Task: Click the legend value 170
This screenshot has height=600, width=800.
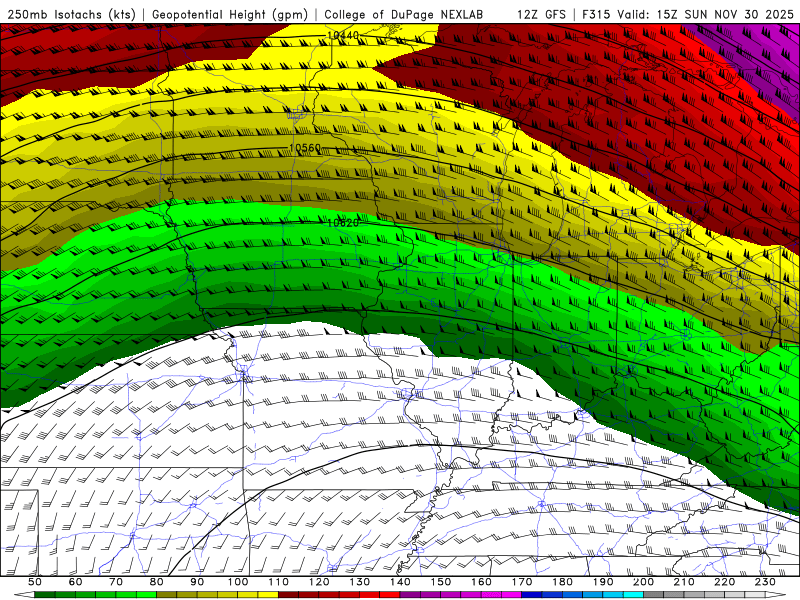Action: (x=522, y=582)
